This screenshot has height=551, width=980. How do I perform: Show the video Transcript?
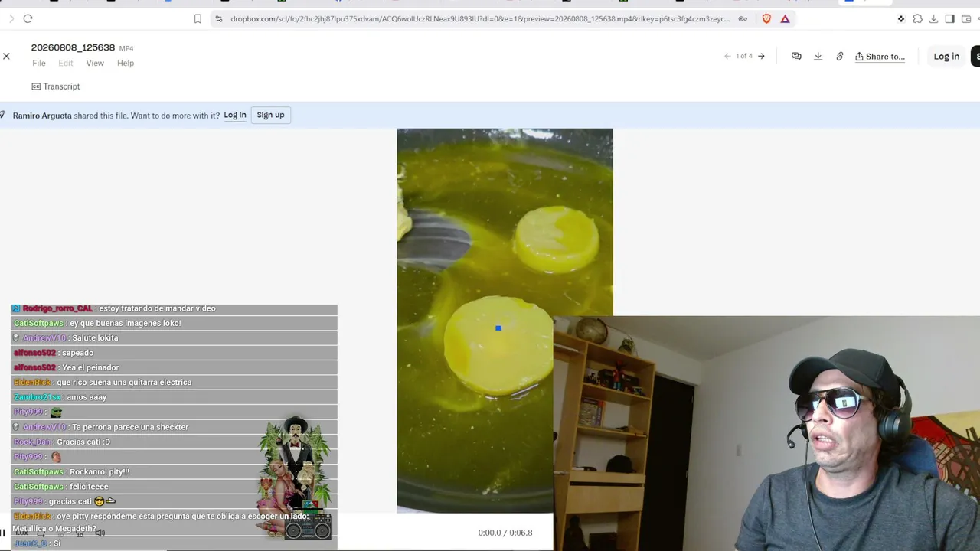point(56,86)
